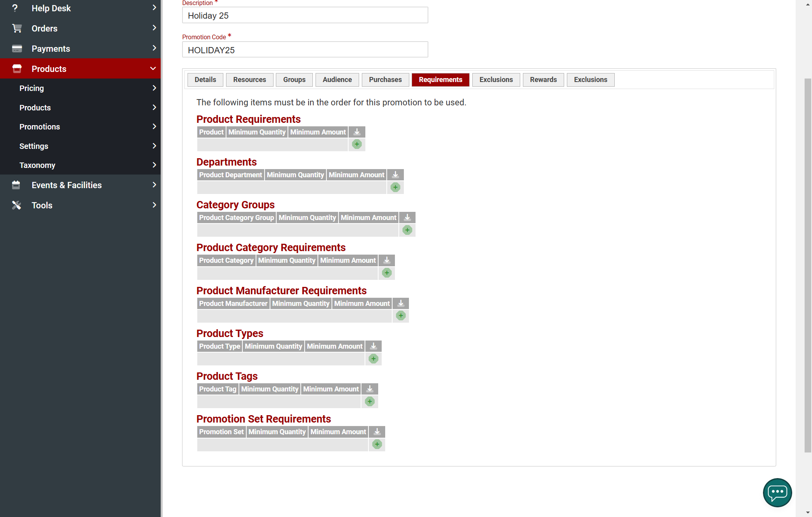Open the Taxonomy submenu item

[80, 165]
